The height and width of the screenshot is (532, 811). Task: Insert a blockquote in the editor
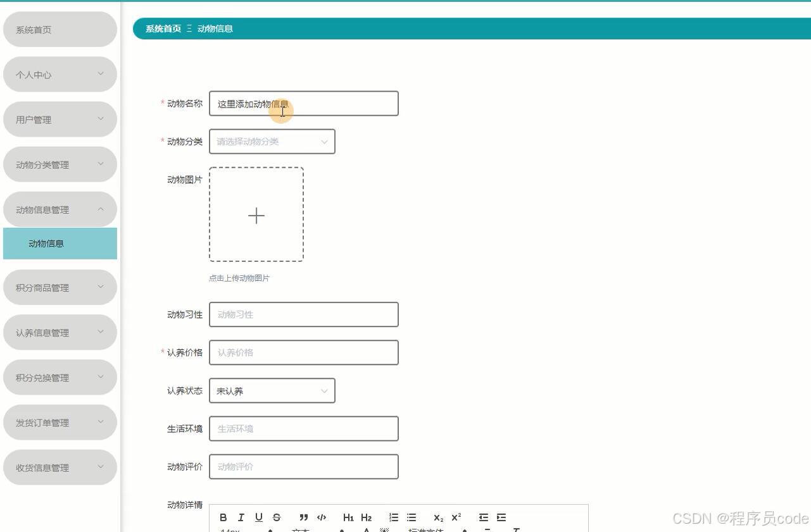pos(303,517)
